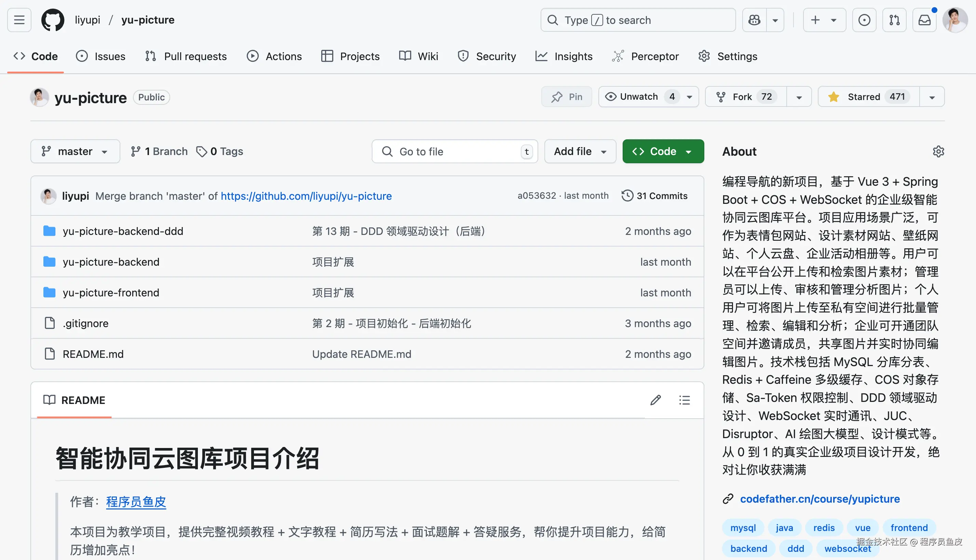Open the hamburger navigation menu
The width and height of the screenshot is (976, 560).
[x=19, y=20]
